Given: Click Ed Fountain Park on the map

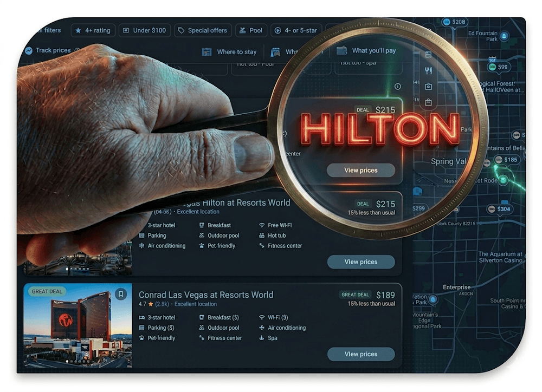Looking at the screenshot, I should click(483, 36).
